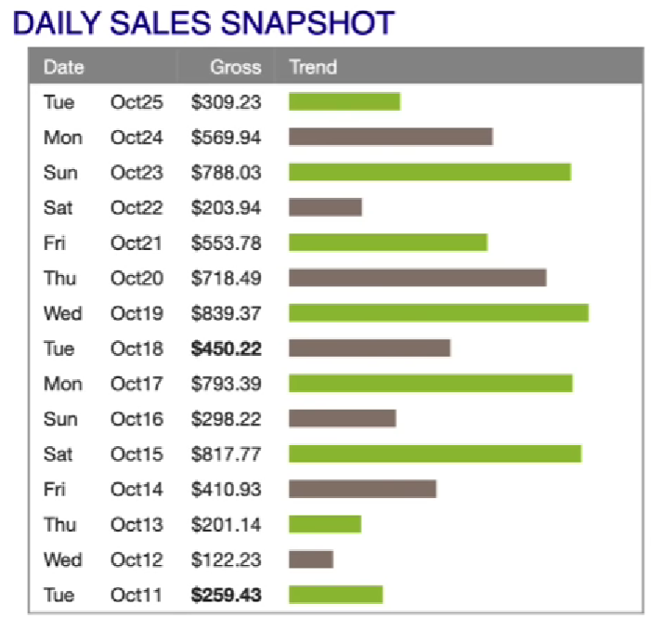
Task: Sort by the Gross column header
Action: coord(235,67)
